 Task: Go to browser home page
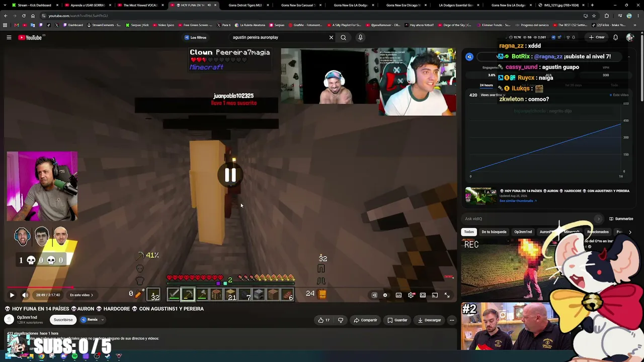[33, 16]
